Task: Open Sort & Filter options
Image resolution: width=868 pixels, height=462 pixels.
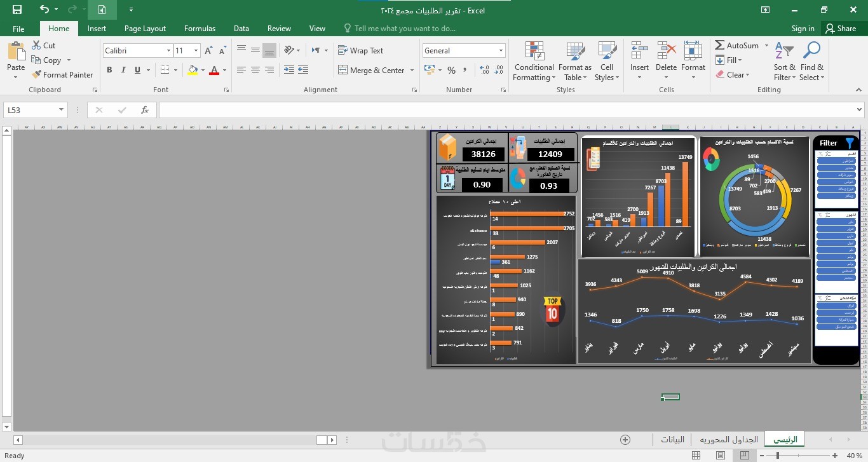Action: click(784, 62)
